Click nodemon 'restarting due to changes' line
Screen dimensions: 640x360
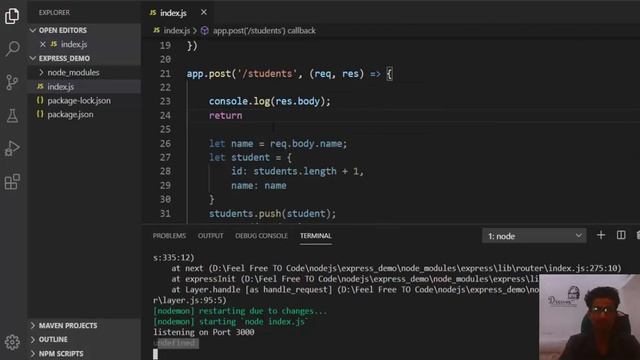pos(240,311)
